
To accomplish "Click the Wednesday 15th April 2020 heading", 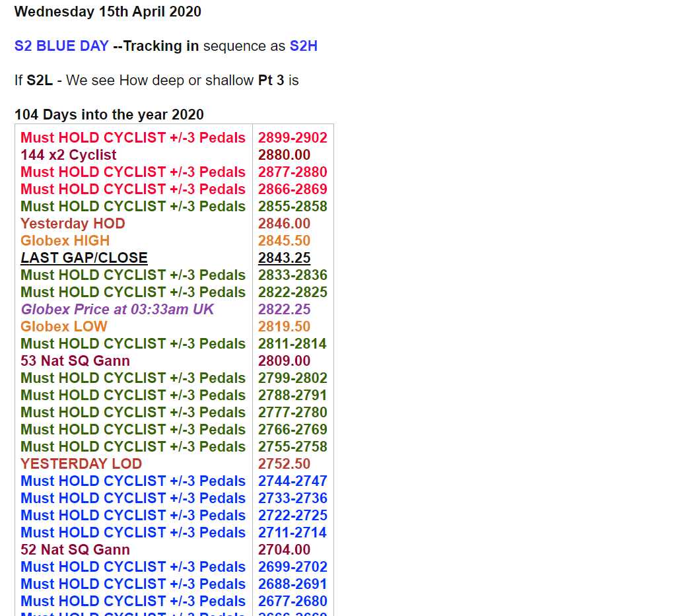I will click(108, 11).
